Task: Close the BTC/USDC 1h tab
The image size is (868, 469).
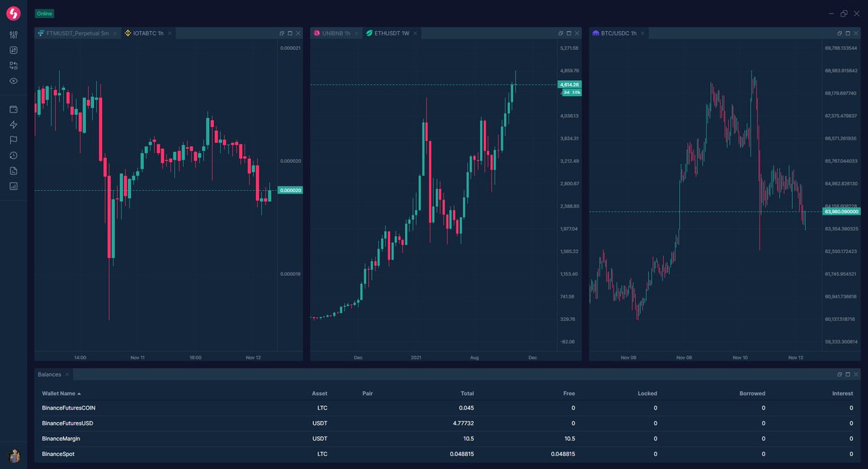Action: (643, 33)
